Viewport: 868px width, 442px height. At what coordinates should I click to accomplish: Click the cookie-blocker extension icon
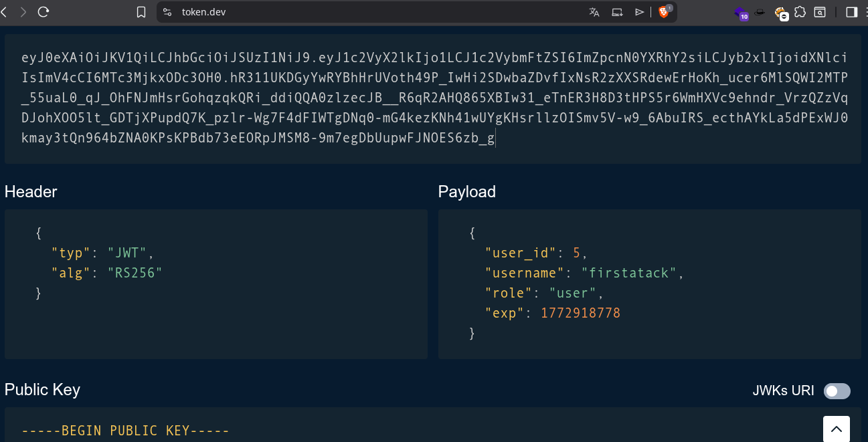780,12
